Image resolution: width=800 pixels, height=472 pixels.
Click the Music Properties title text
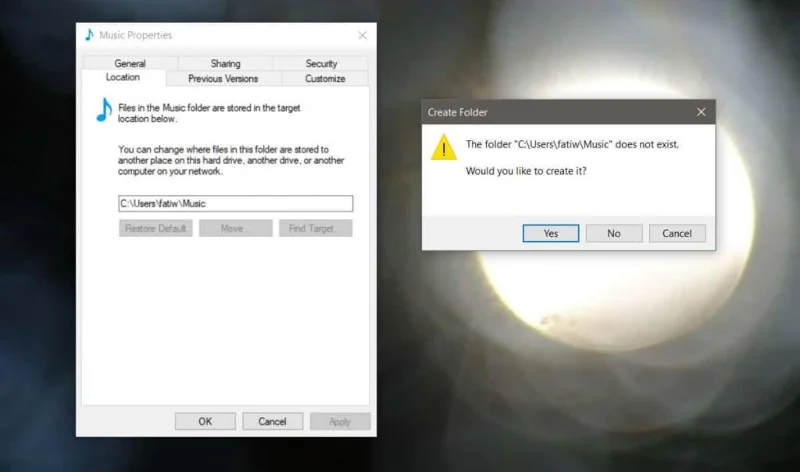[136, 35]
